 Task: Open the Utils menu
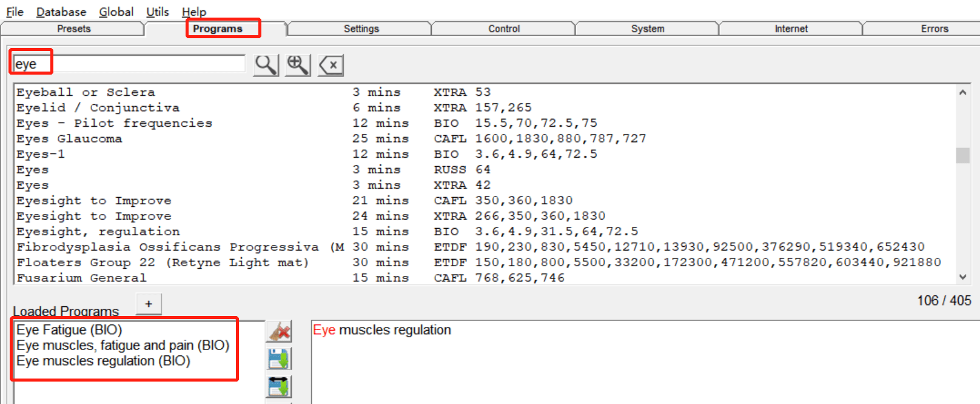coord(158,12)
